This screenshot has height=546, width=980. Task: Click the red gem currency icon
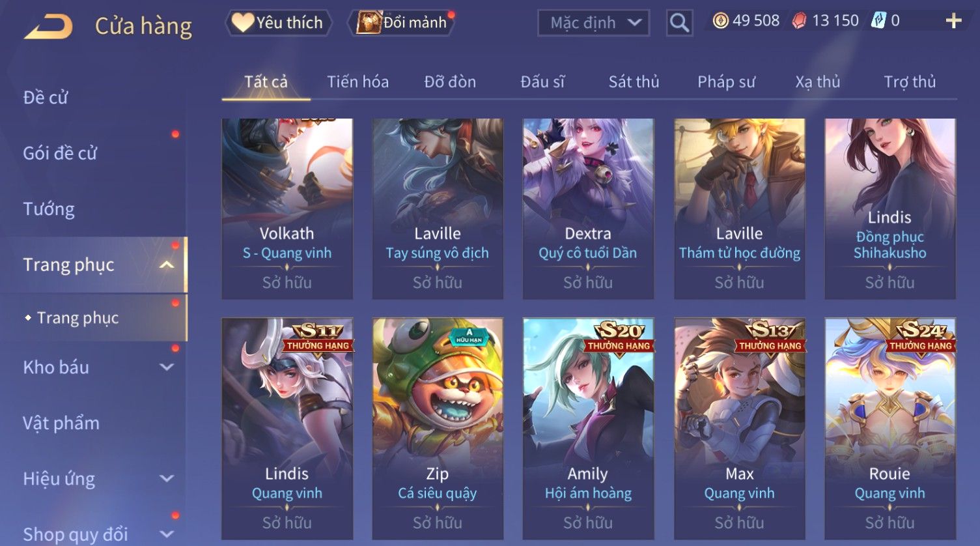[799, 21]
